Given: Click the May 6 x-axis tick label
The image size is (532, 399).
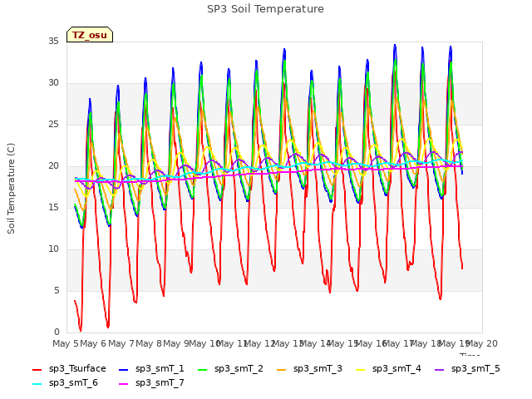Looking at the screenshot, I should tap(93, 343).
